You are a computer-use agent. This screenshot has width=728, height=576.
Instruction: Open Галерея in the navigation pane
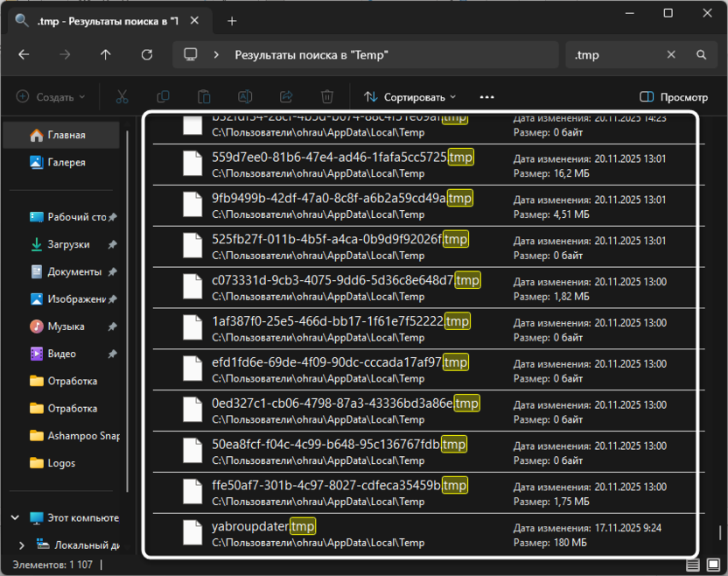click(66, 163)
